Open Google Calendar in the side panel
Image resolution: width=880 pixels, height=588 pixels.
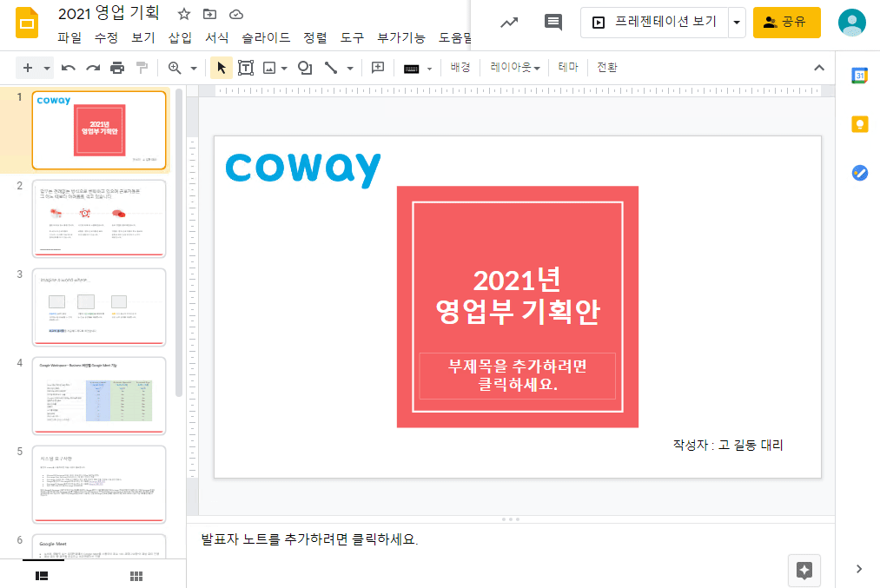click(x=859, y=76)
